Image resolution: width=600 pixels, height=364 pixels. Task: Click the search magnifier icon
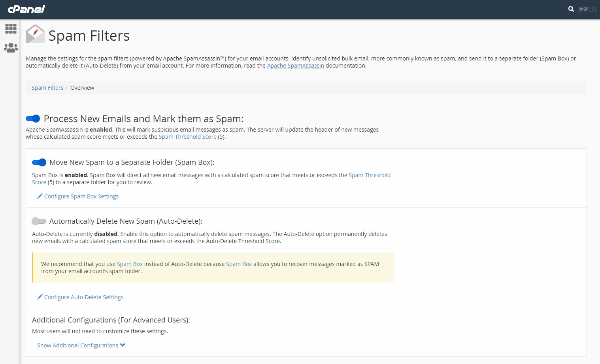point(571,9)
